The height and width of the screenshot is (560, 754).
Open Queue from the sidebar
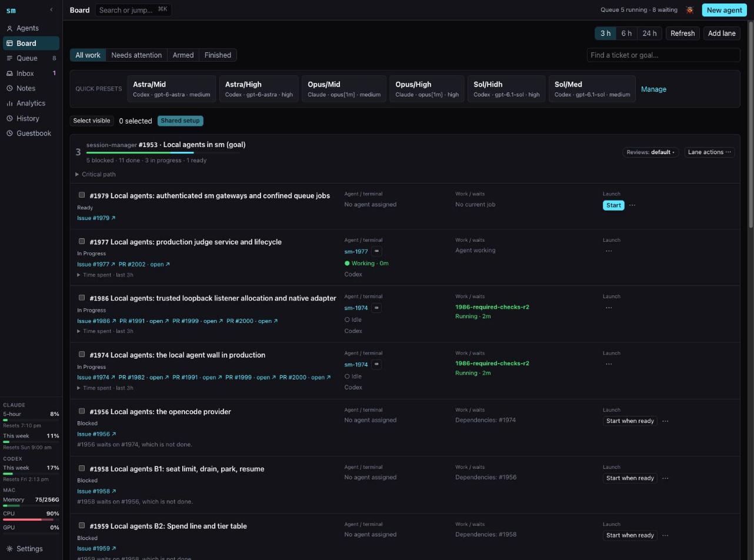point(31,58)
